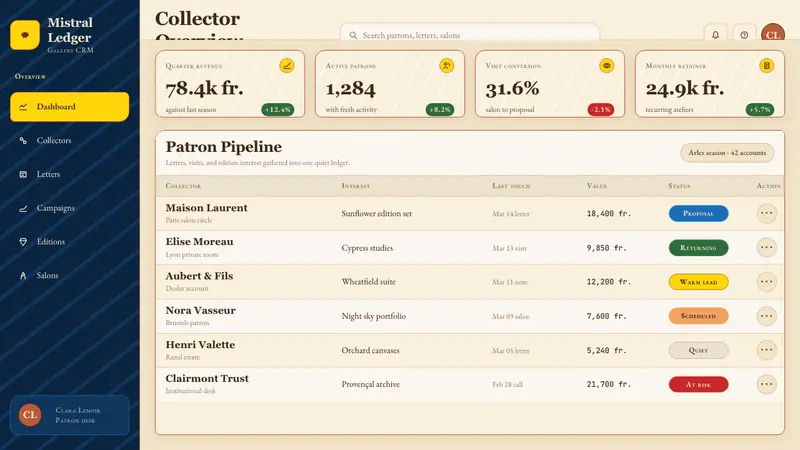Click the Collector column header
800x450 pixels.
tap(183, 186)
